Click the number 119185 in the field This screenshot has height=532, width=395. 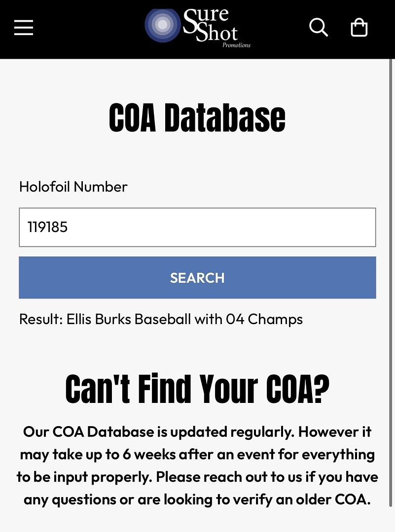(47, 227)
